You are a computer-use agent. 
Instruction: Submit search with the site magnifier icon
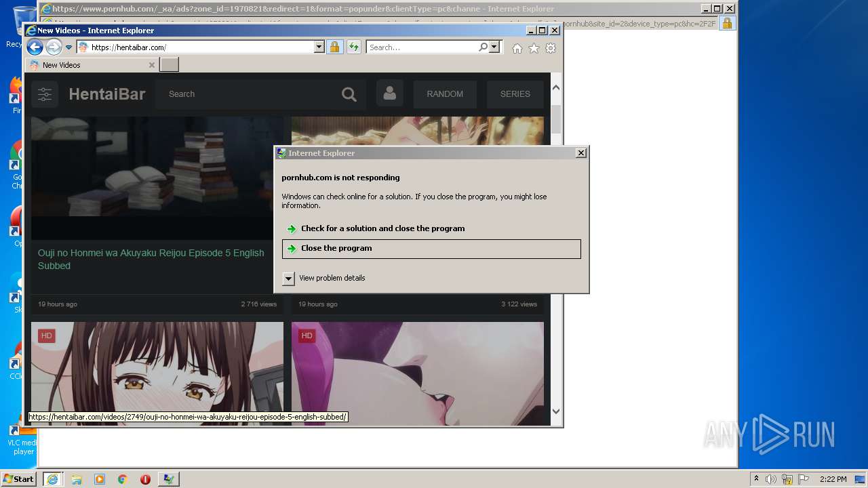[349, 94]
